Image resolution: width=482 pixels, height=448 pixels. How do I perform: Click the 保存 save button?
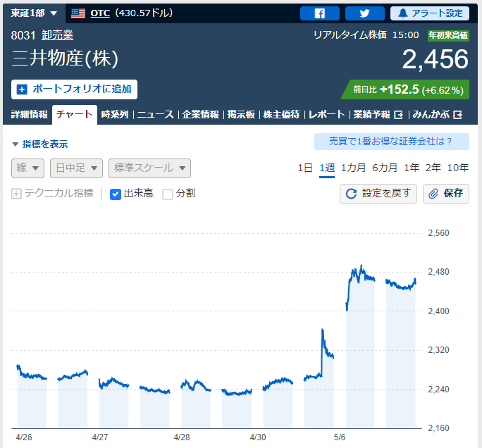[446, 194]
